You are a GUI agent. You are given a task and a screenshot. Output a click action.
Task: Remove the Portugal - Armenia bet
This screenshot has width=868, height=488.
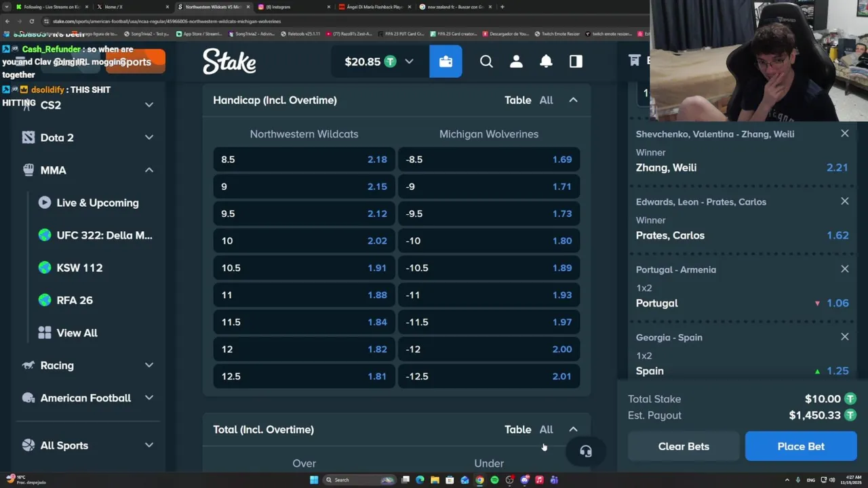coord(844,269)
